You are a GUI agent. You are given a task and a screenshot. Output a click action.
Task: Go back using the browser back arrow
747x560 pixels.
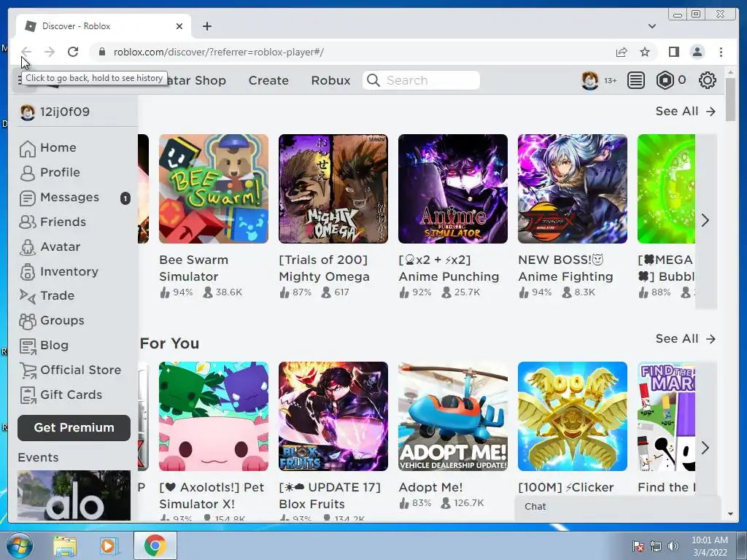[x=26, y=52]
